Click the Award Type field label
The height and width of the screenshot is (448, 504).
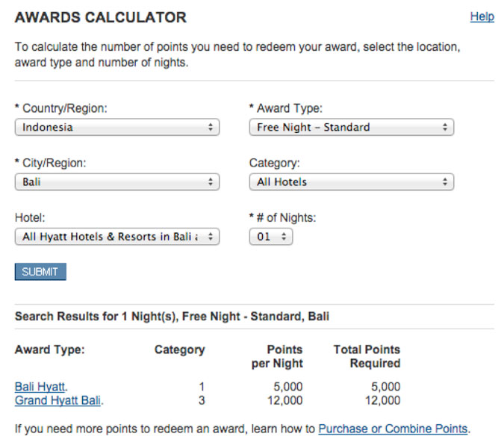(285, 108)
